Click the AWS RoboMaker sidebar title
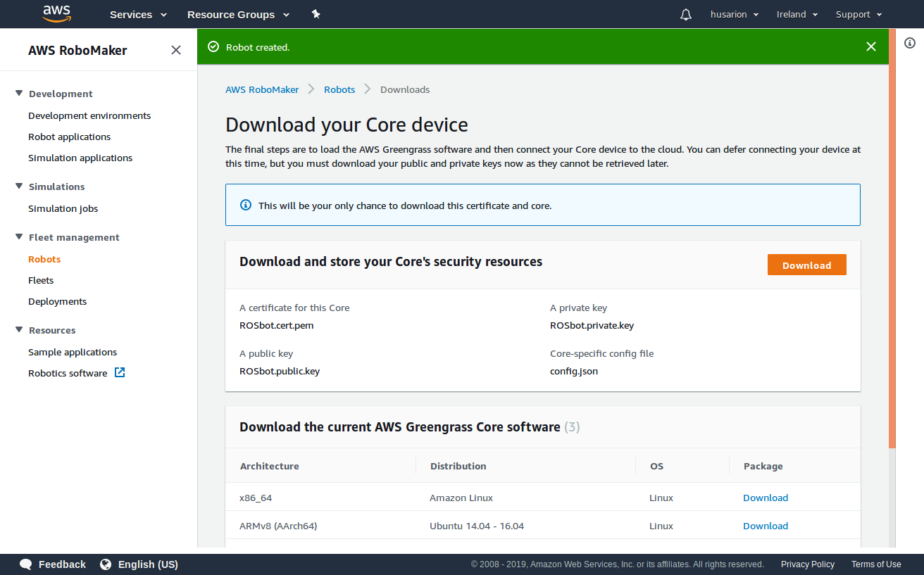924x575 pixels. [77, 51]
